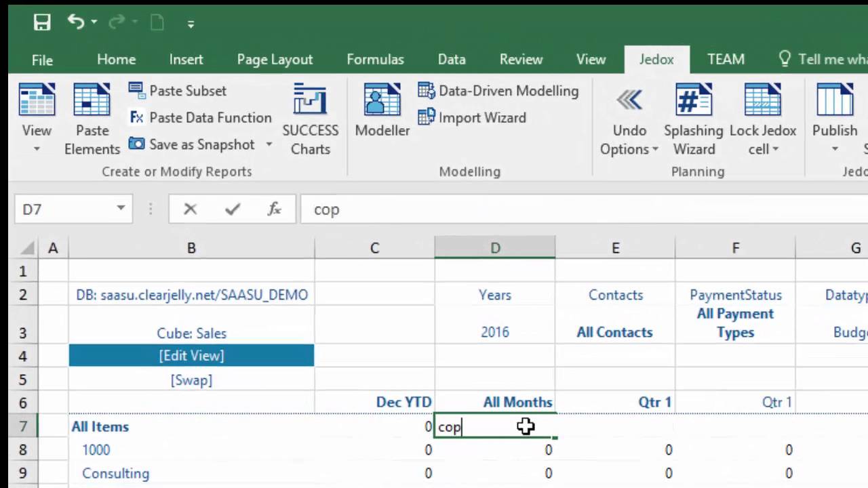This screenshot has width=868, height=488.
Task: Click the [Edit View] cell link
Action: [x=191, y=356]
